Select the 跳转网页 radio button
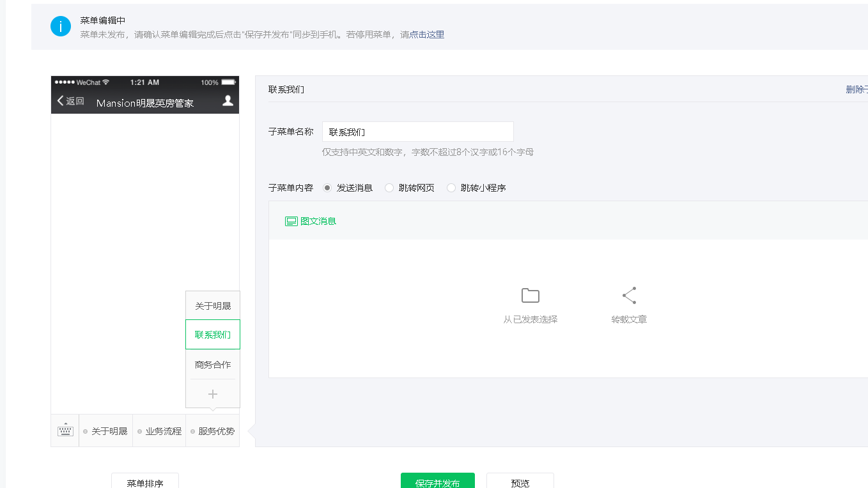868x488 pixels. click(389, 188)
